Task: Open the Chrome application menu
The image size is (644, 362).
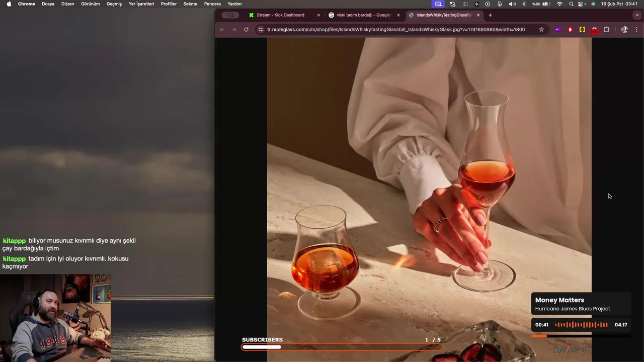Action: click(x=27, y=4)
